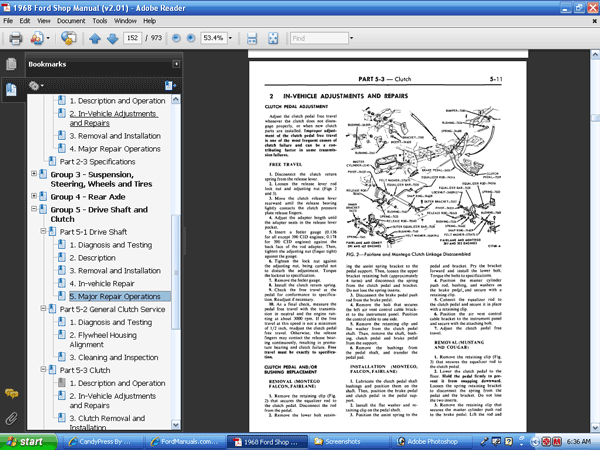Collapse Part 5-1 Drive Shaft bookmark
The height and width of the screenshot is (450, 600).
pyautogui.click(x=43, y=231)
